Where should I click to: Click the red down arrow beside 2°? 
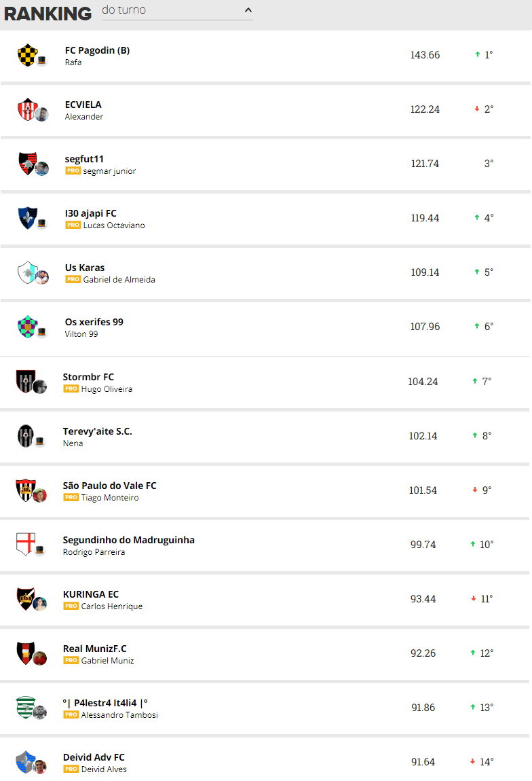tap(477, 109)
